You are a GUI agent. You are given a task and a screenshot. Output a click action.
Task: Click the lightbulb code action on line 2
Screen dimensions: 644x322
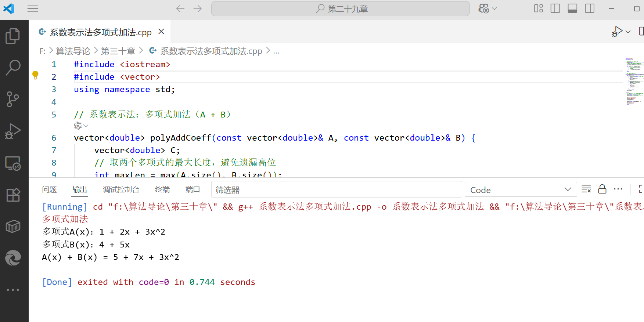pos(35,75)
